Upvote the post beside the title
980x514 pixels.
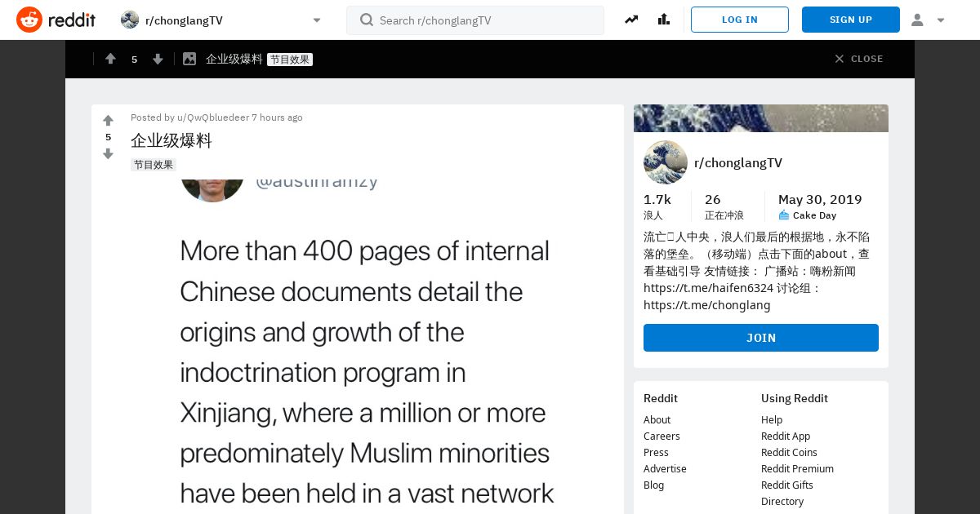tap(108, 121)
